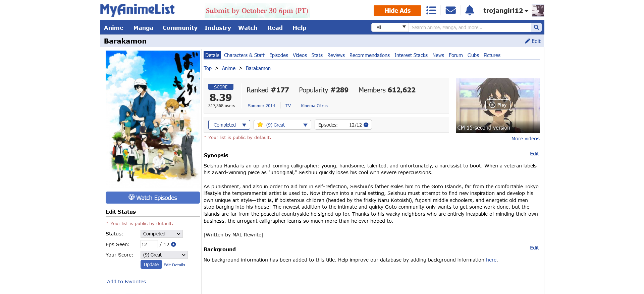Click Add to Favorites
The width and height of the screenshot is (644, 294).
tap(126, 282)
